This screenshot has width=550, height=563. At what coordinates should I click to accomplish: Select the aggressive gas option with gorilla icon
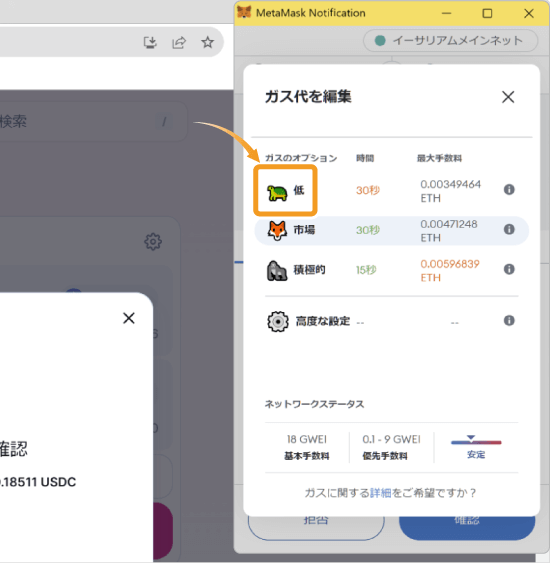tap(391, 270)
